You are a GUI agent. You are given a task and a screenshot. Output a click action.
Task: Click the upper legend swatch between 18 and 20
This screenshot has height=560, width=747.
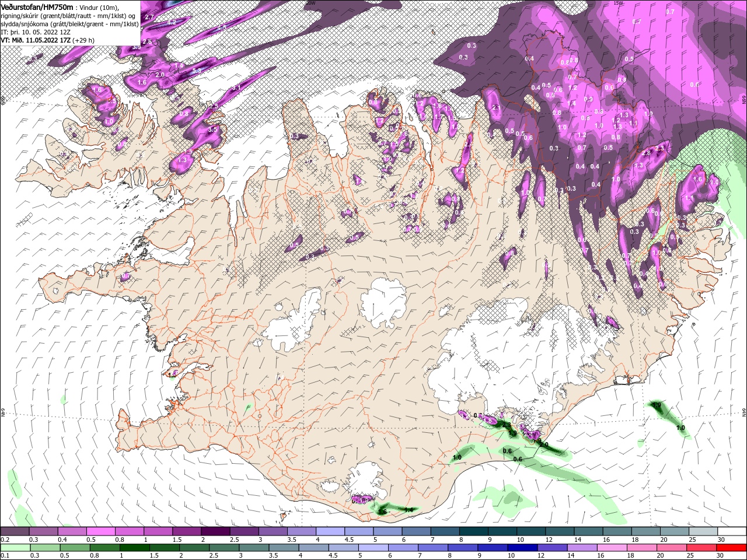(x=646, y=531)
